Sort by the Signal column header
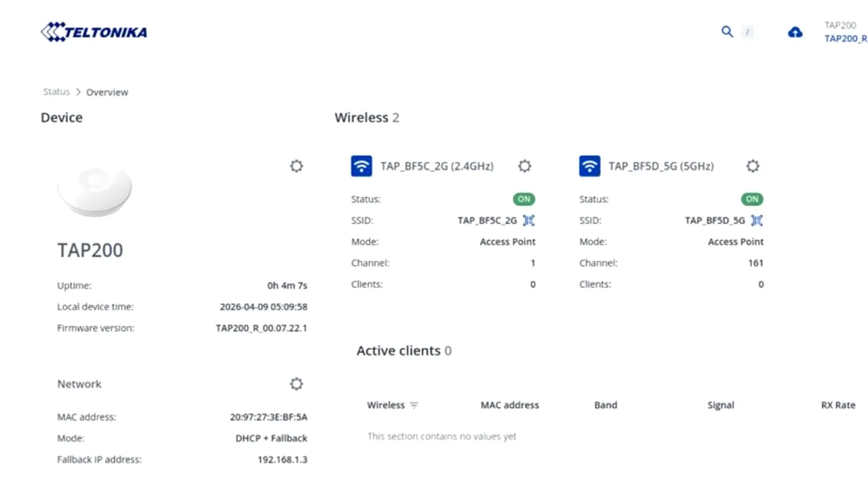 point(720,405)
